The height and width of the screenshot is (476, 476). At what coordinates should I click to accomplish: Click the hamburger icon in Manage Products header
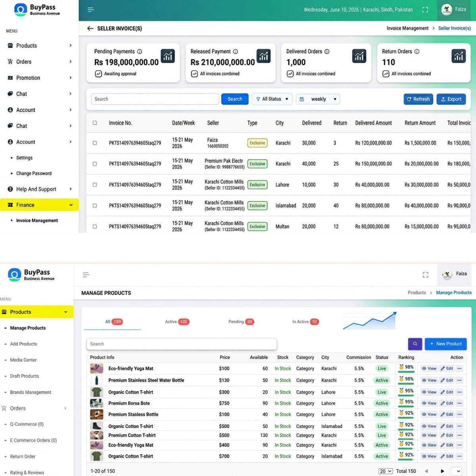(86, 274)
